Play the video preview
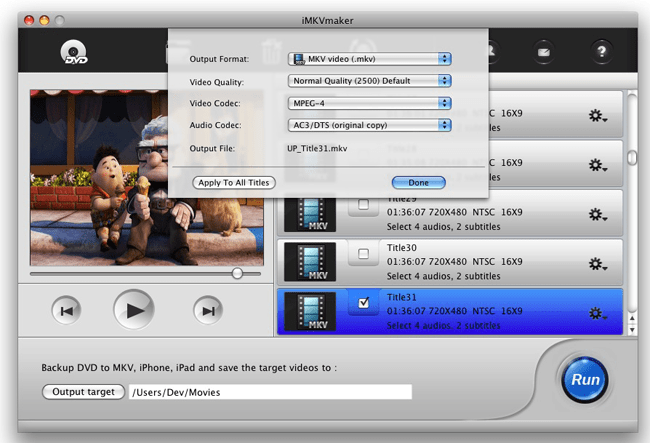The height and width of the screenshot is (443, 650). point(133,310)
